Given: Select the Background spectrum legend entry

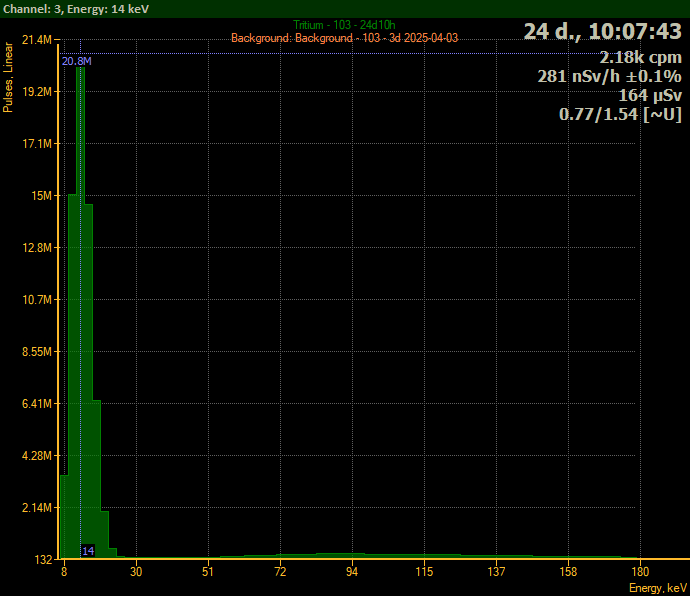Looking at the screenshot, I should (x=344, y=38).
